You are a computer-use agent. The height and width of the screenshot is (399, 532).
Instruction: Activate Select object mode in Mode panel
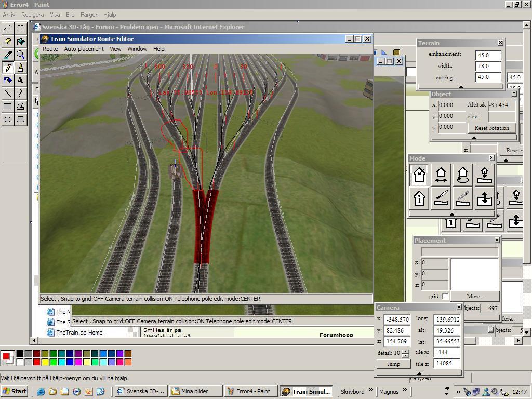[x=419, y=175]
